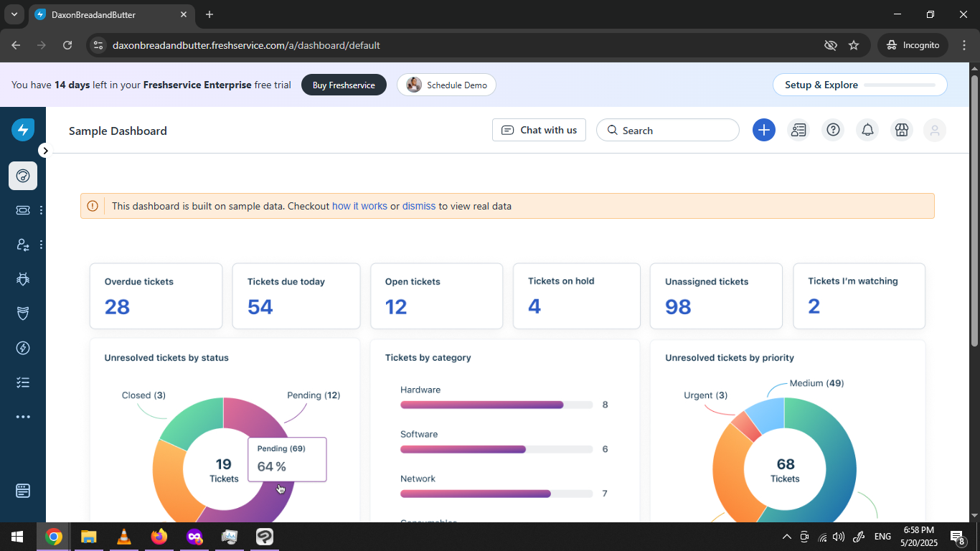Open the notifications bell icon

(867, 130)
